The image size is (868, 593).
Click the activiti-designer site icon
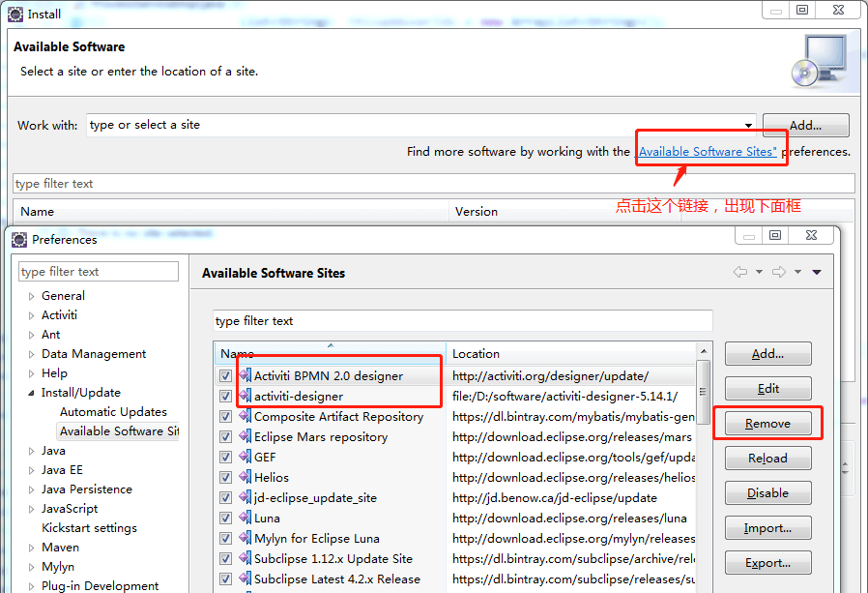coord(246,396)
